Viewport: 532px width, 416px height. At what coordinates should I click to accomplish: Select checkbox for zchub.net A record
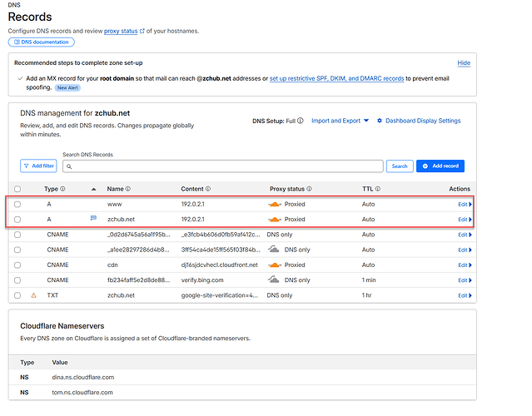[x=17, y=220]
